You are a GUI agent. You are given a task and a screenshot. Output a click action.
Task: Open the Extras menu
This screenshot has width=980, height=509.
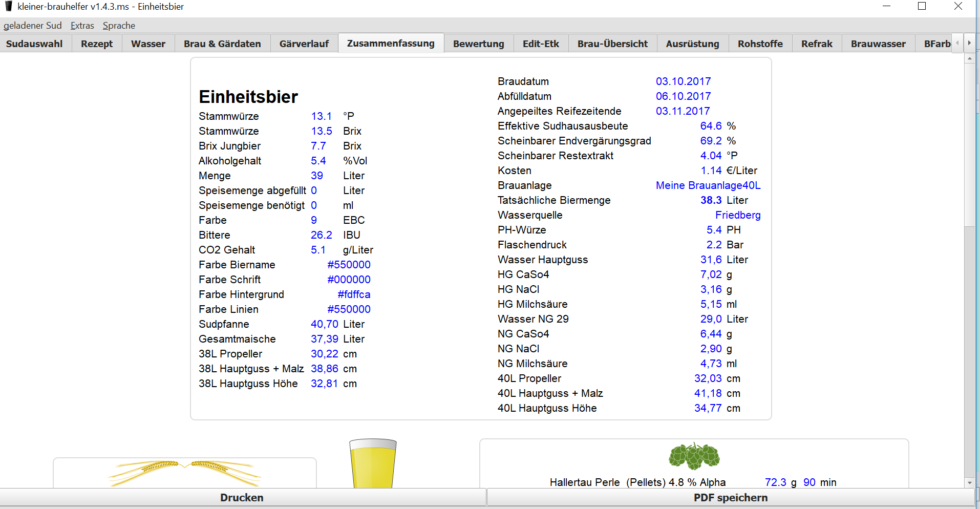click(82, 26)
